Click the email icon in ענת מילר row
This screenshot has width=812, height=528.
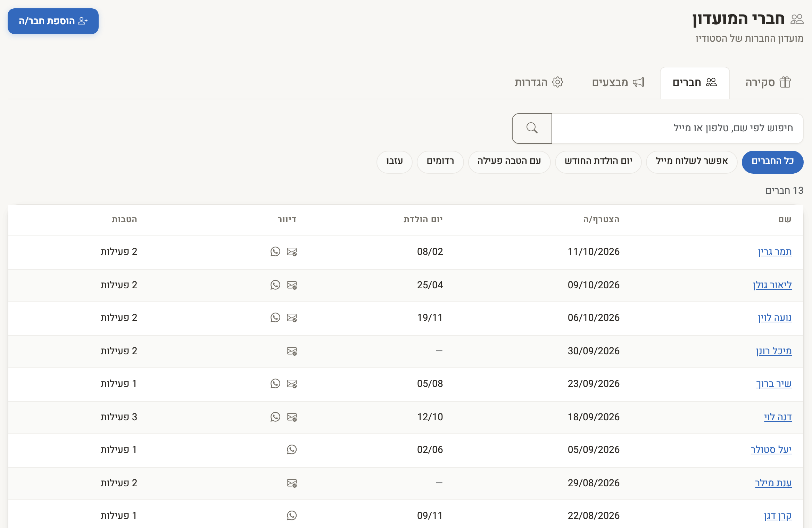[x=292, y=483]
